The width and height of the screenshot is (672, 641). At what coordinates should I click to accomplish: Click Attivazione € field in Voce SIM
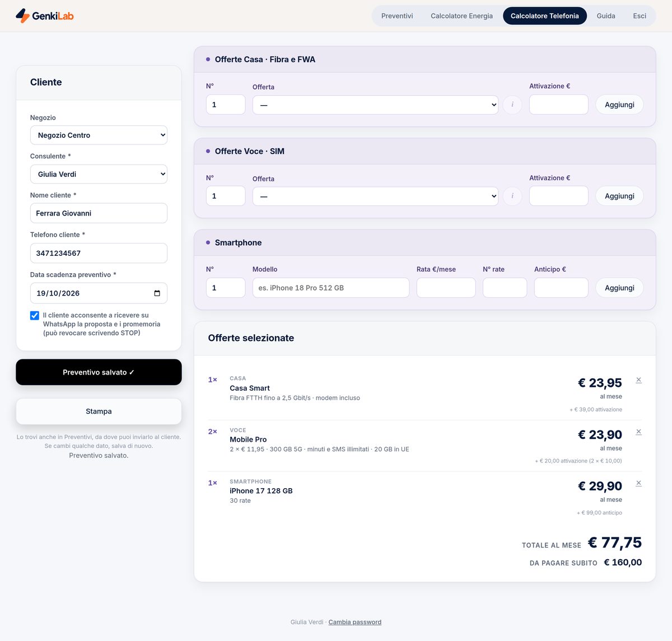pyautogui.click(x=559, y=196)
